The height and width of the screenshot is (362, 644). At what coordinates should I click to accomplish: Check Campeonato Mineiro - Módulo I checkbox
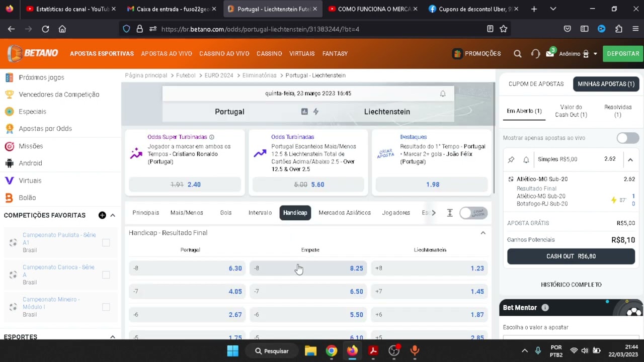point(106,307)
